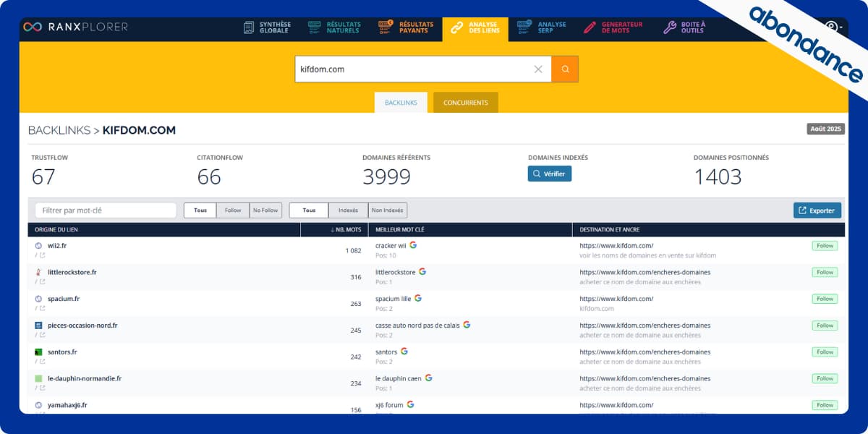Open the pieces-occasion-nord.fr domain link
Image resolution: width=868 pixels, height=434 pixels.
pyautogui.click(x=82, y=325)
